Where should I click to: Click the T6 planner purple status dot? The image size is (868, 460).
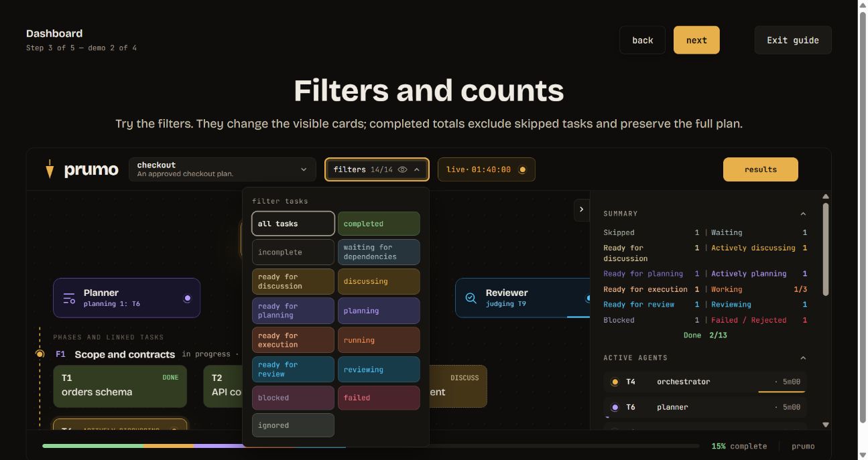coord(615,407)
